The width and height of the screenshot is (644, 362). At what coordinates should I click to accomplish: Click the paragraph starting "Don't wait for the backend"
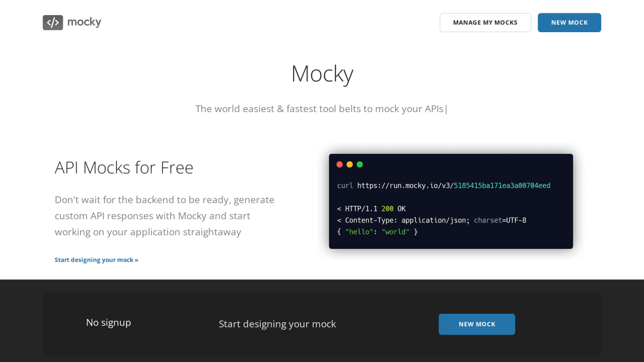[x=165, y=216]
